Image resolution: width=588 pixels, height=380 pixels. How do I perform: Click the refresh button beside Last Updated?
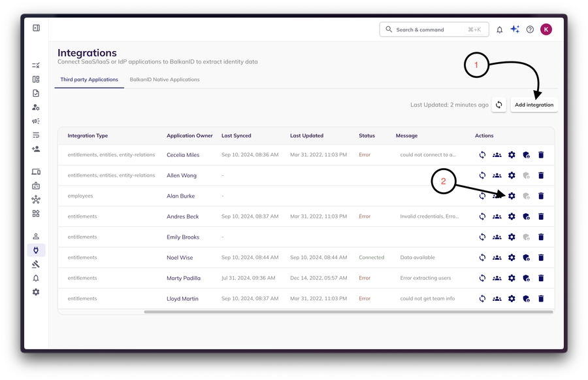coord(498,105)
